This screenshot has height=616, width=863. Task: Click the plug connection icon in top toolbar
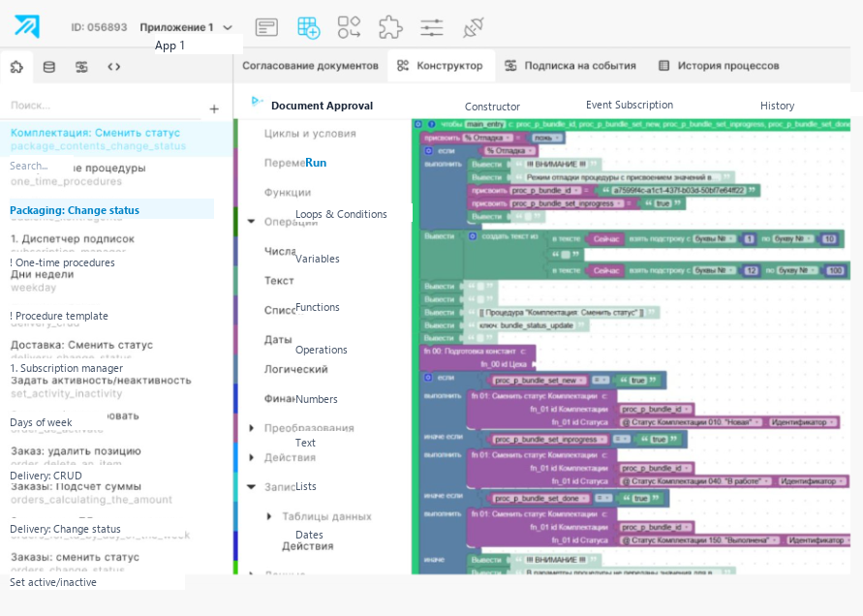tap(474, 27)
